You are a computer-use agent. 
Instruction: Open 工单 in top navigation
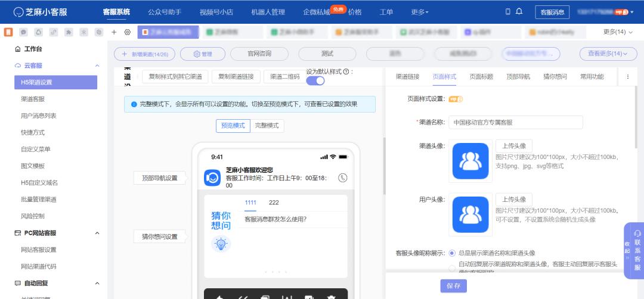click(386, 12)
